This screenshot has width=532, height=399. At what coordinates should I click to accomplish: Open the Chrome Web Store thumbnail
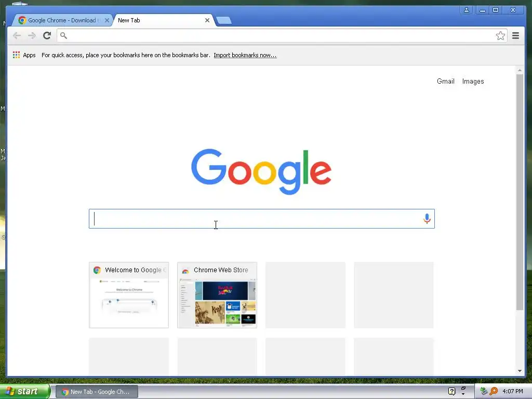[217, 295]
